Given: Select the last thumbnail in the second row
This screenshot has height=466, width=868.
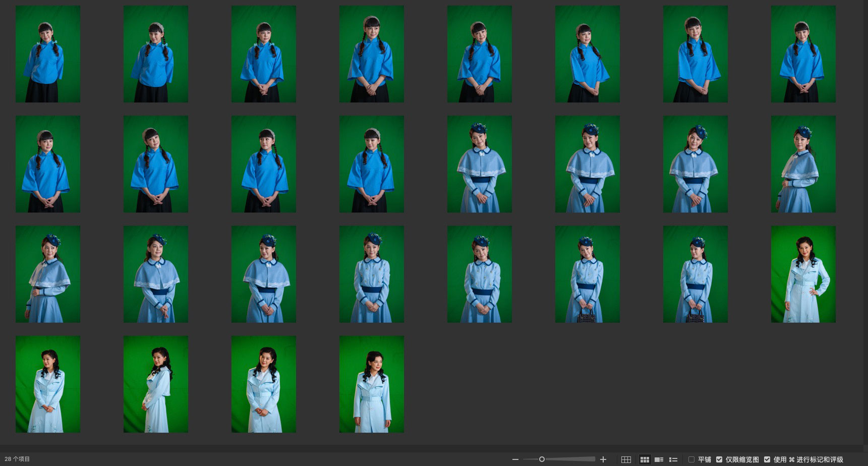Looking at the screenshot, I should tap(803, 164).
